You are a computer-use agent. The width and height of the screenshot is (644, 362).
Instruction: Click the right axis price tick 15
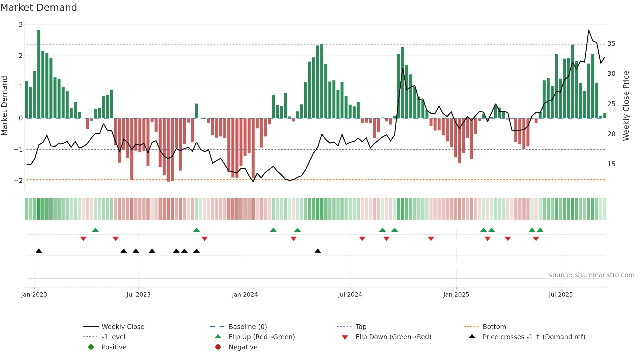612,164
